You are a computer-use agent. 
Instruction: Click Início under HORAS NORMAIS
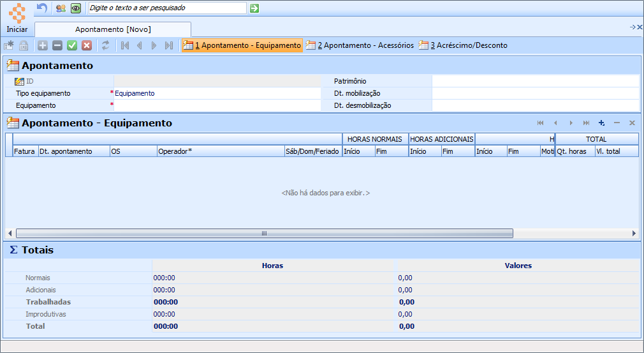click(x=358, y=151)
